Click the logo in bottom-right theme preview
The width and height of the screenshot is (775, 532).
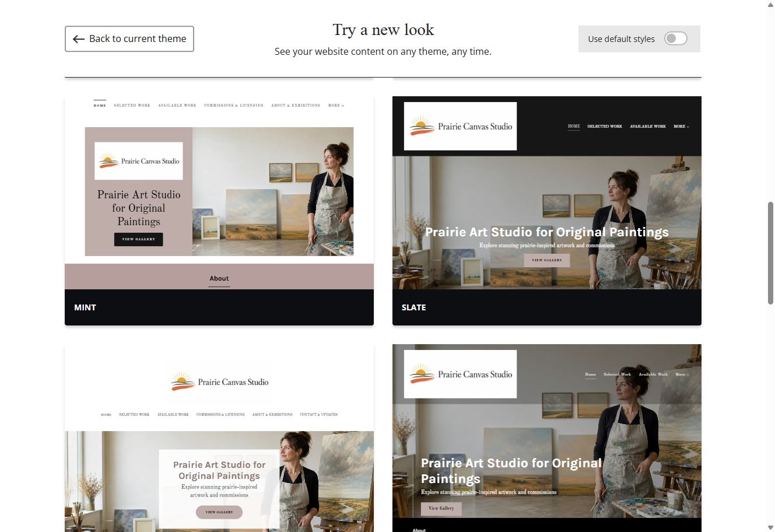461,374
